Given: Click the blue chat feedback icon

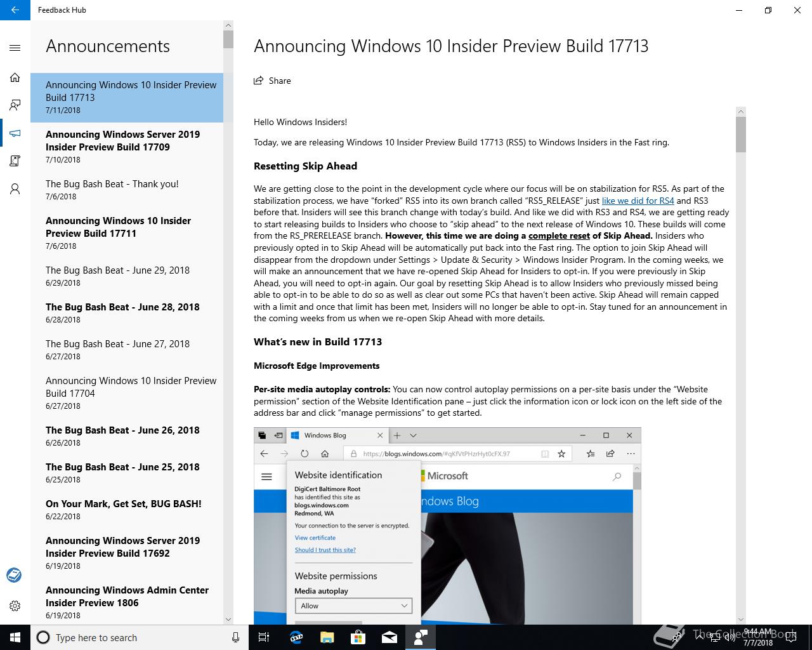Looking at the screenshot, I should 14,575.
